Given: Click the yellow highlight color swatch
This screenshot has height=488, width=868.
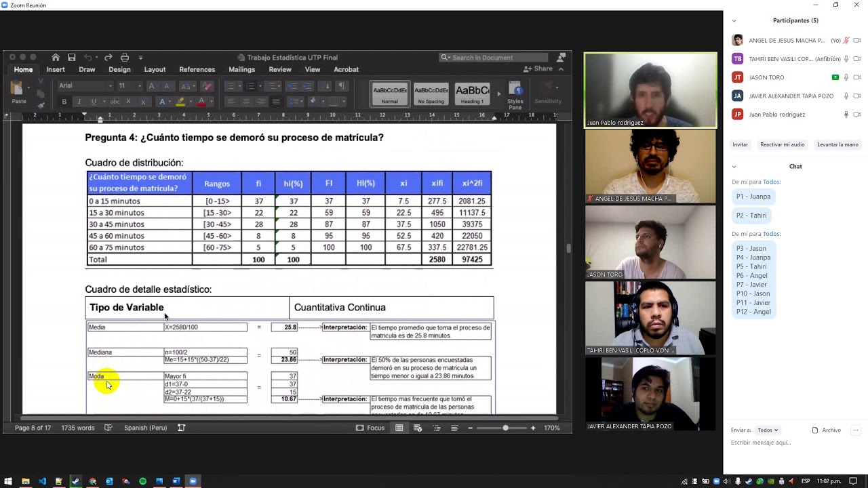Looking at the screenshot, I should (180, 102).
